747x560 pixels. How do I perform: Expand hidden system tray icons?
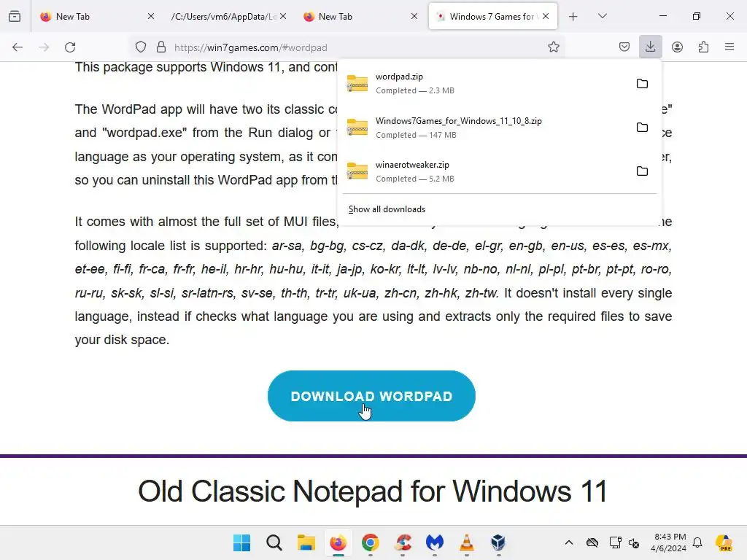pos(569,542)
